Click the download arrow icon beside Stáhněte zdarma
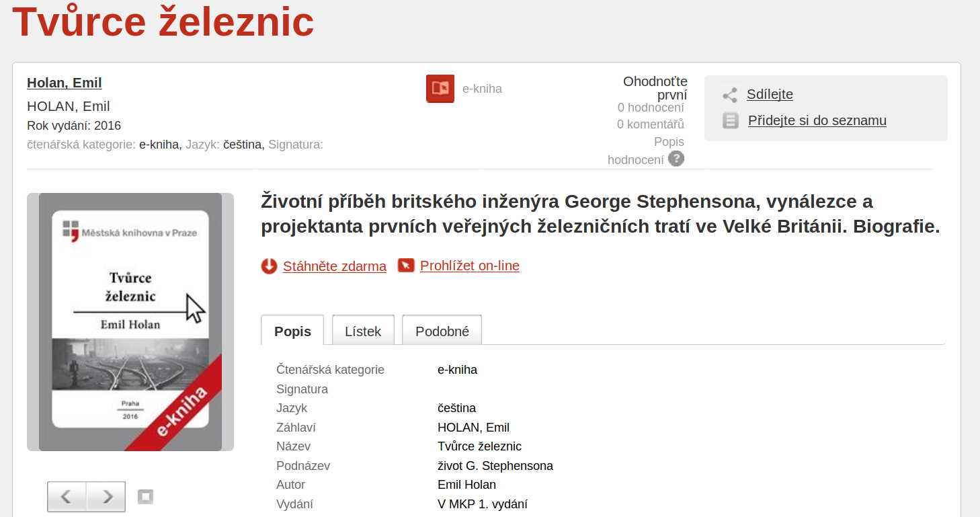This screenshot has height=517, width=980. click(x=269, y=266)
